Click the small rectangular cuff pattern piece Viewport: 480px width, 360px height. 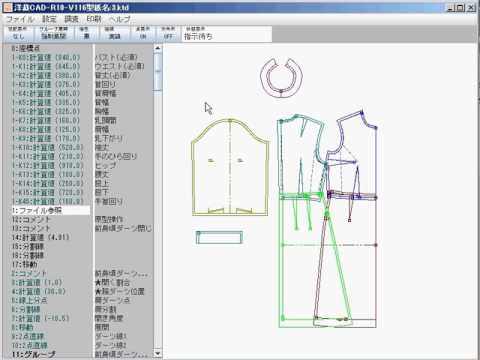[x=219, y=237]
